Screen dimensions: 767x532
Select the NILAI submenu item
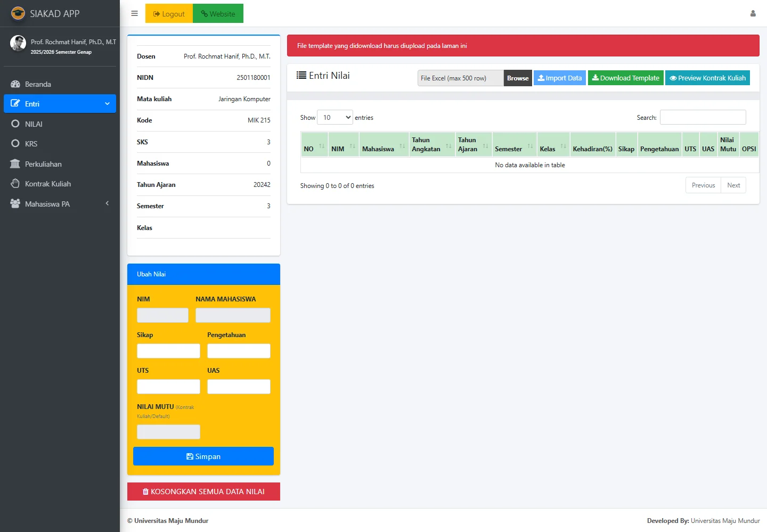click(x=34, y=124)
